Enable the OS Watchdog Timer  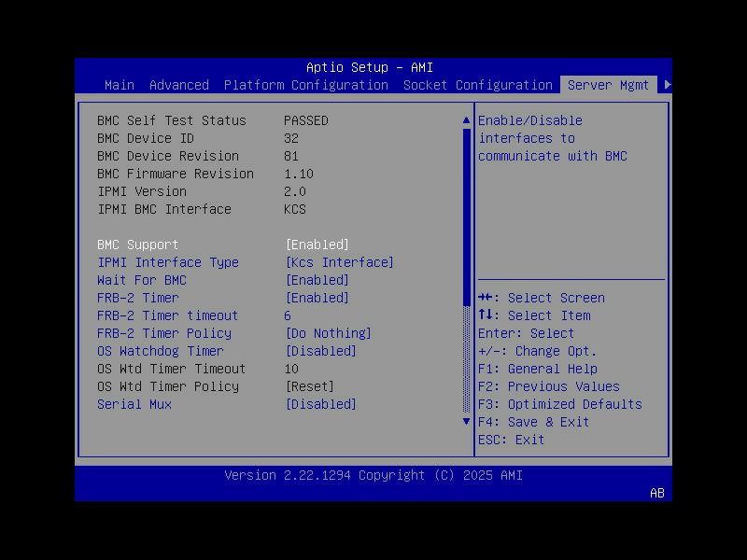pos(321,351)
